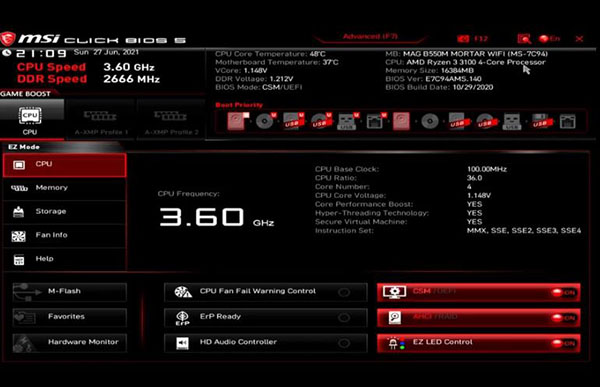600x387 pixels.
Task: Click the MAG B550M MORTAR WIFI motherboard name
Action: pos(475,54)
